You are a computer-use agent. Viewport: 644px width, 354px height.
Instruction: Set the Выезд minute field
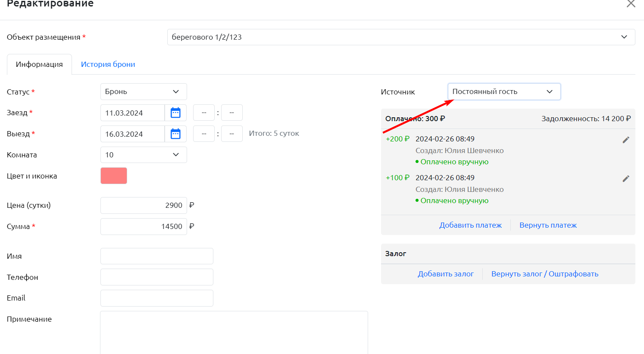coord(232,134)
